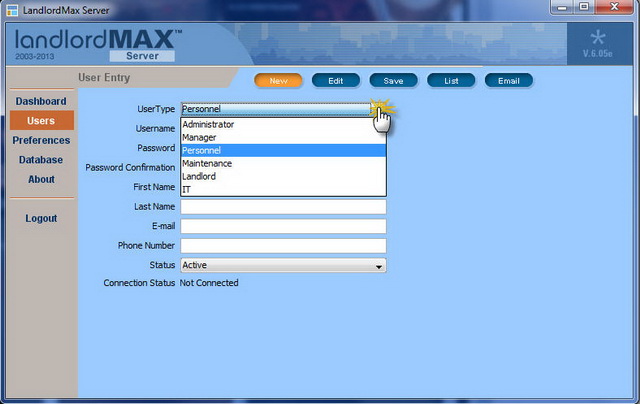Open Preferences in the sidebar
Viewport: 640px width, 404px height.
click(41, 140)
